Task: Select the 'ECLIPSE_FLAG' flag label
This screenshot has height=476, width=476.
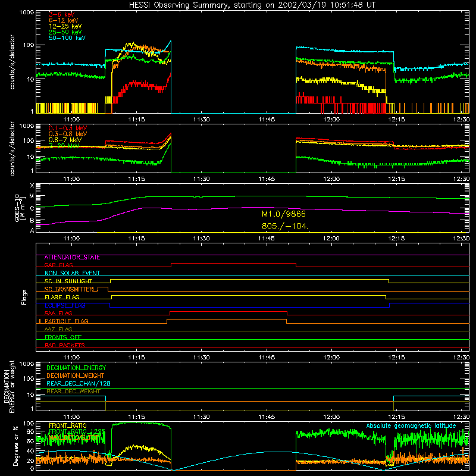Action: [x=65, y=305]
